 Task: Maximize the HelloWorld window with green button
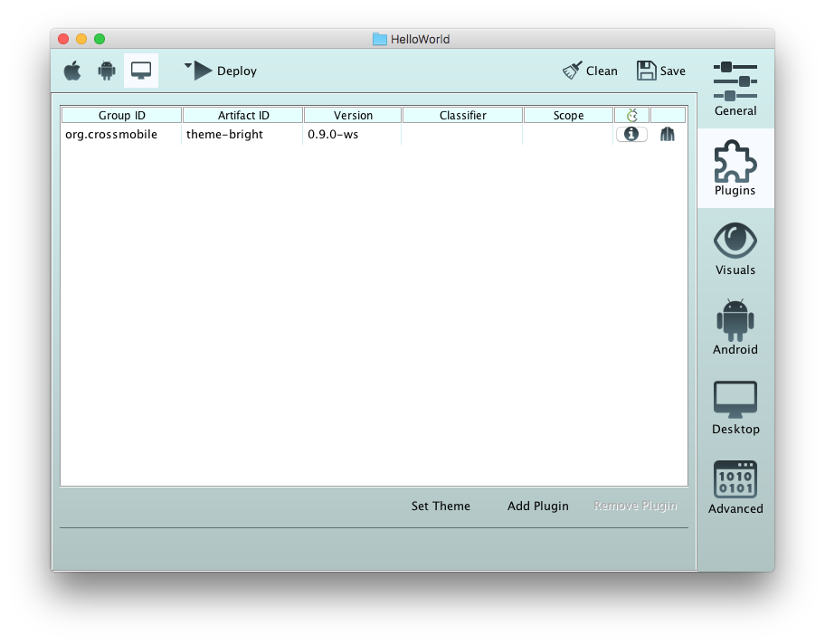click(100, 39)
